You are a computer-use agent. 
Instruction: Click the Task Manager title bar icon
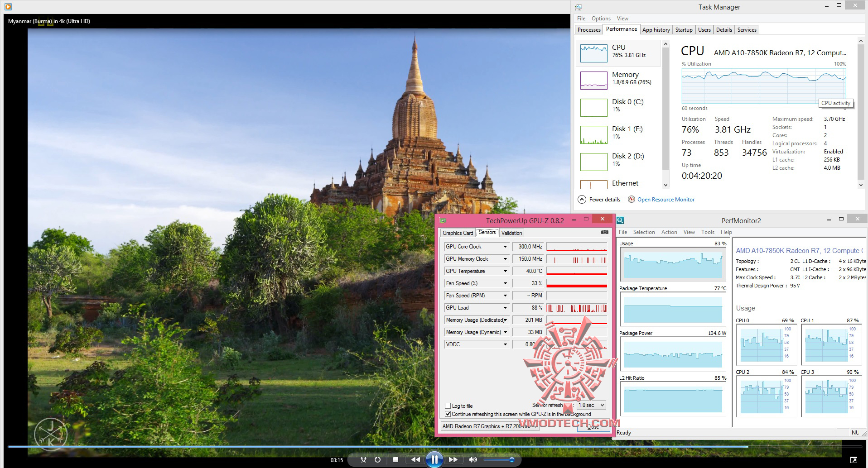click(579, 7)
